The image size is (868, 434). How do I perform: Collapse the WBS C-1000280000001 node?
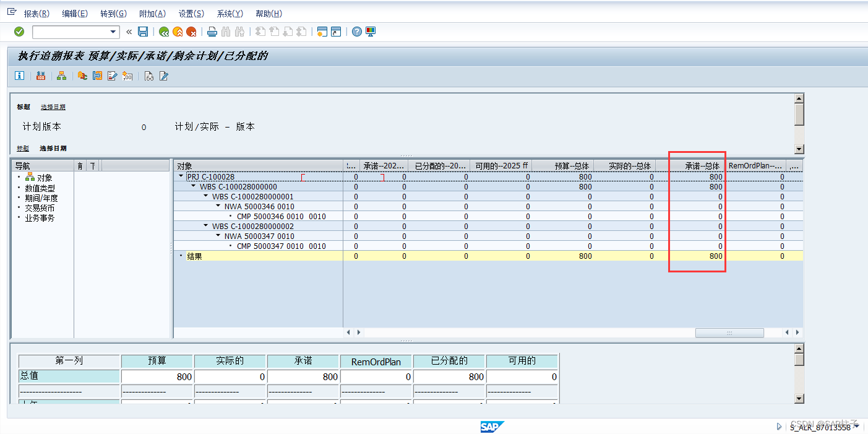pos(206,196)
